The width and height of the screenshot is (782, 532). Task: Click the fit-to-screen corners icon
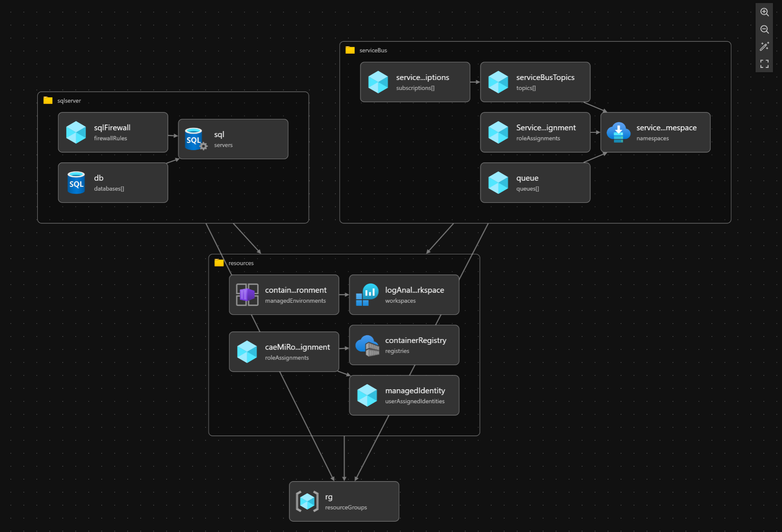(764, 64)
